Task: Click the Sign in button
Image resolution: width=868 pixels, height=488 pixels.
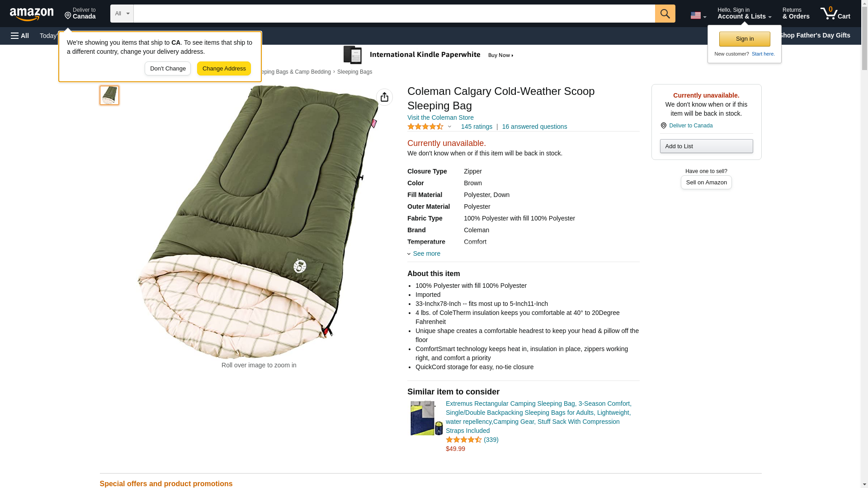Action: [745, 39]
